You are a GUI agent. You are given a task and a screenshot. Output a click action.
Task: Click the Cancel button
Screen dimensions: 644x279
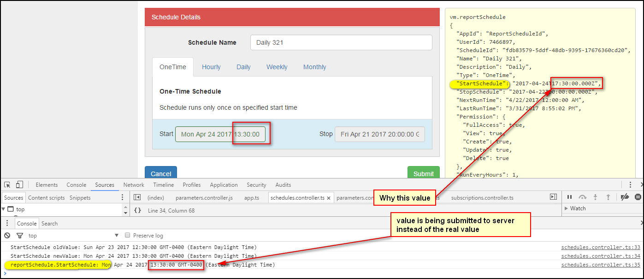pyautogui.click(x=161, y=172)
